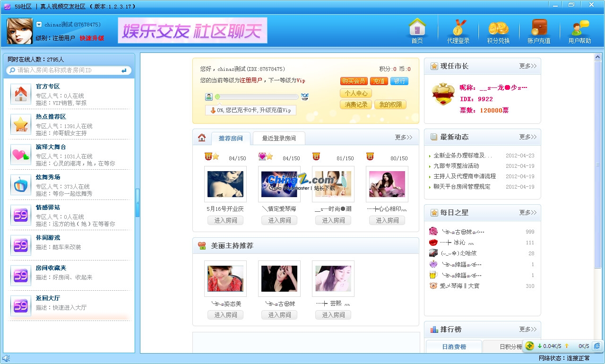Enter room 5月16号开业庆 via 进入房间

pyautogui.click(x=225, y=220)
